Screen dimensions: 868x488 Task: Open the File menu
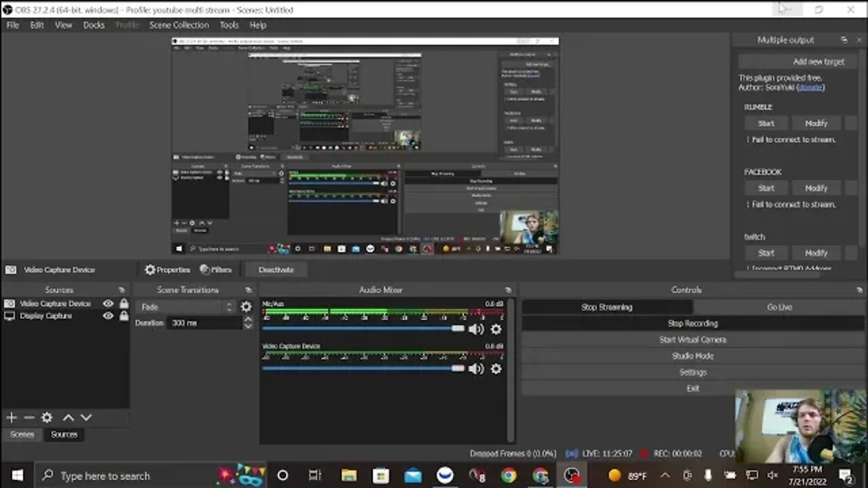pyautogui.click(x=13, y=25)
